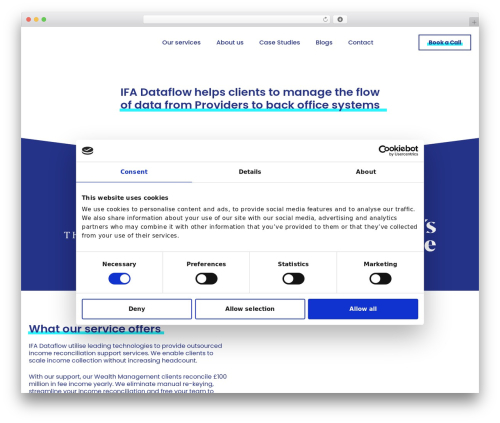Toggle the Necessary cookies switch
The width and height of the screenshot is (500, 423).
click(x=119, y=279)
